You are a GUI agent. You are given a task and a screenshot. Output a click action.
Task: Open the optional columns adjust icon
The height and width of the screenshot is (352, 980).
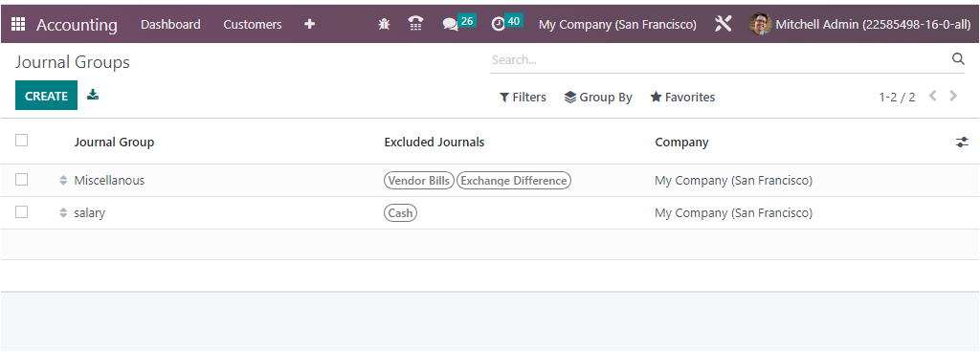click(x=962, y=143)
